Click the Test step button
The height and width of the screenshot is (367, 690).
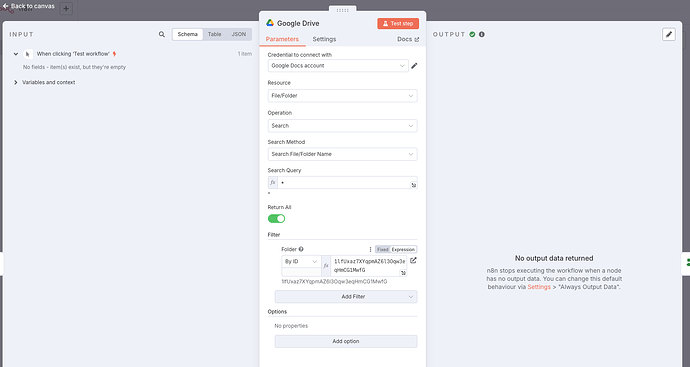398,23
